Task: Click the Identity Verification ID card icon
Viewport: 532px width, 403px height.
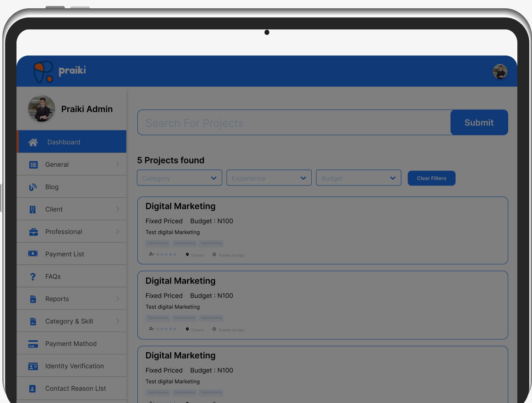Action: [33, 366]
